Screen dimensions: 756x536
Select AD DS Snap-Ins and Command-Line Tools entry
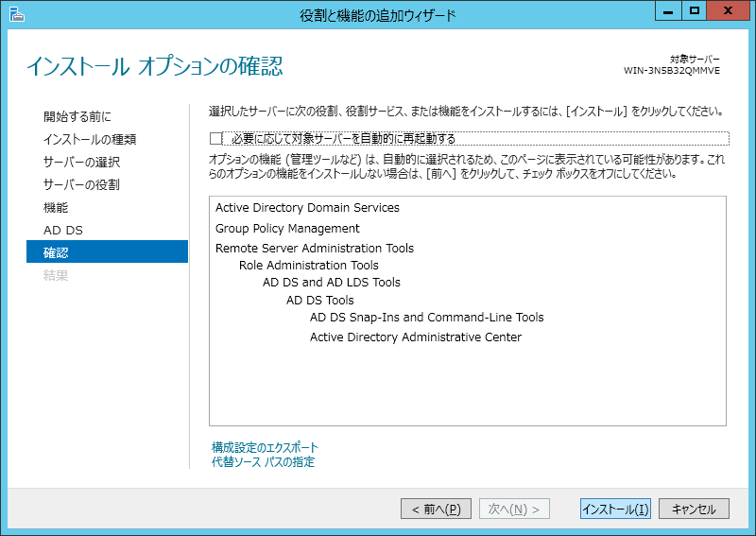[x=427, y=317]
